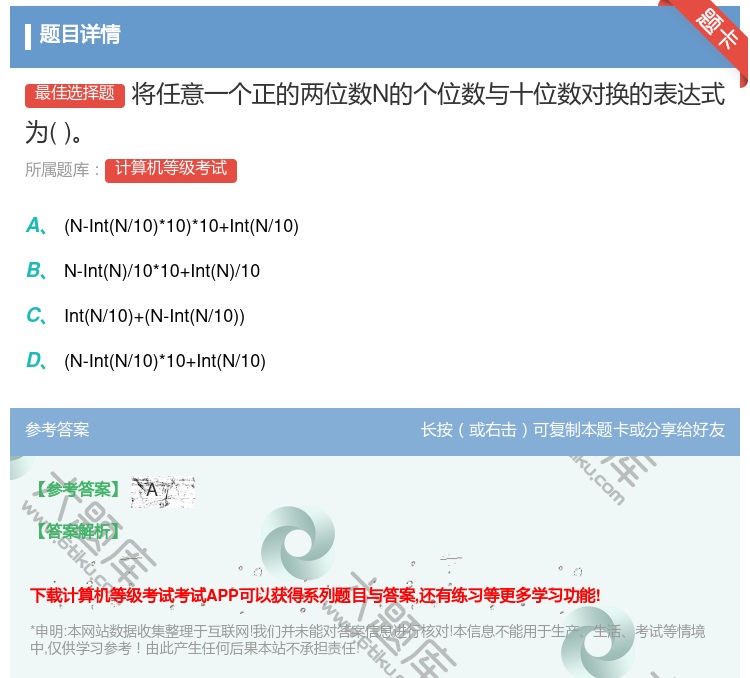Click the 【参考答案】 label
750x678 pixels.
(x=77, y=489)
